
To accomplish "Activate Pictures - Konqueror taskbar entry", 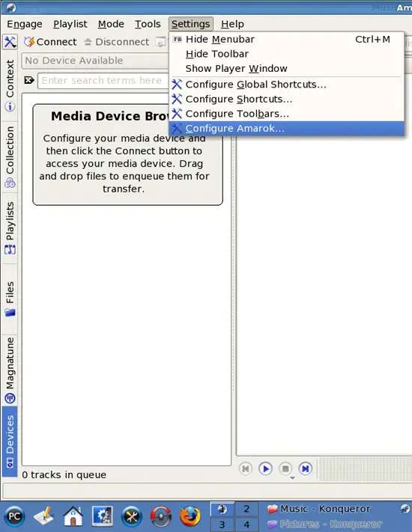I will (324, 525).
